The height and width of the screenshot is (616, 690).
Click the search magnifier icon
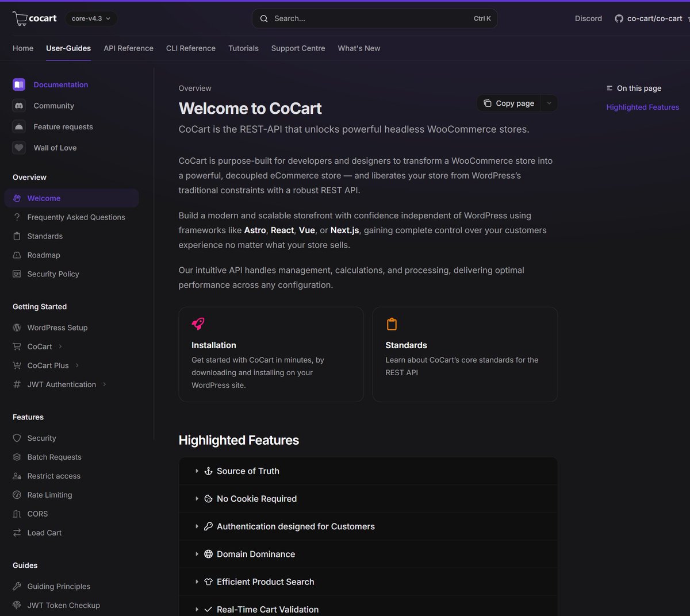tap(264, 18)
